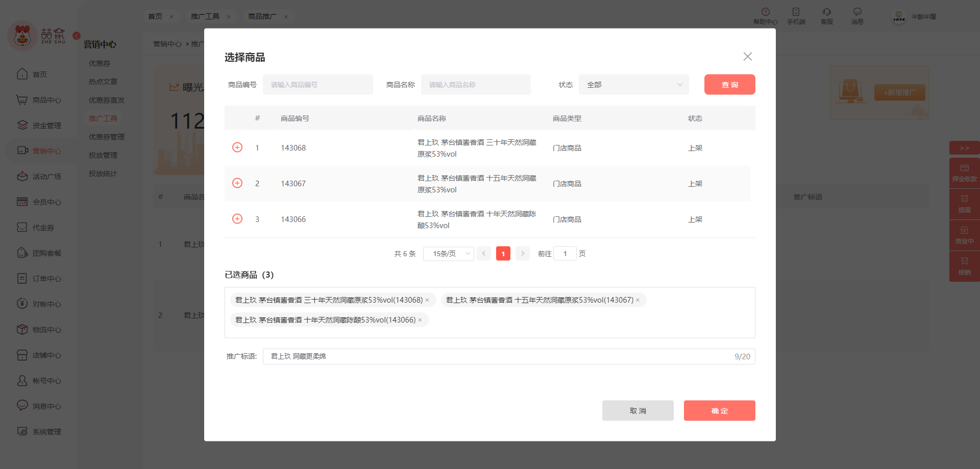This screenshot has height=469, width=980.
Task: Remove selected tag ending with (143067)
Action: 638,300
